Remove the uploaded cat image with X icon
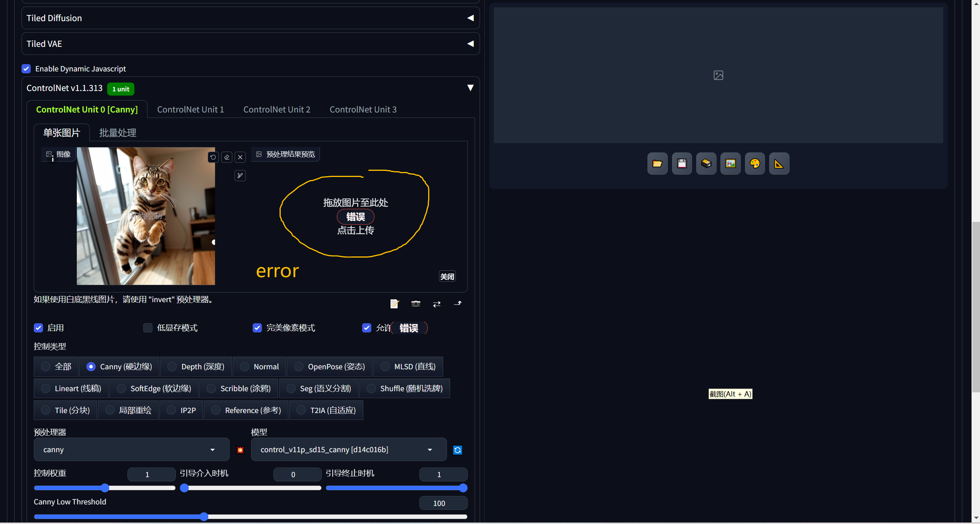The width and height of the screenshot is (980, 524). pos(240,157)
